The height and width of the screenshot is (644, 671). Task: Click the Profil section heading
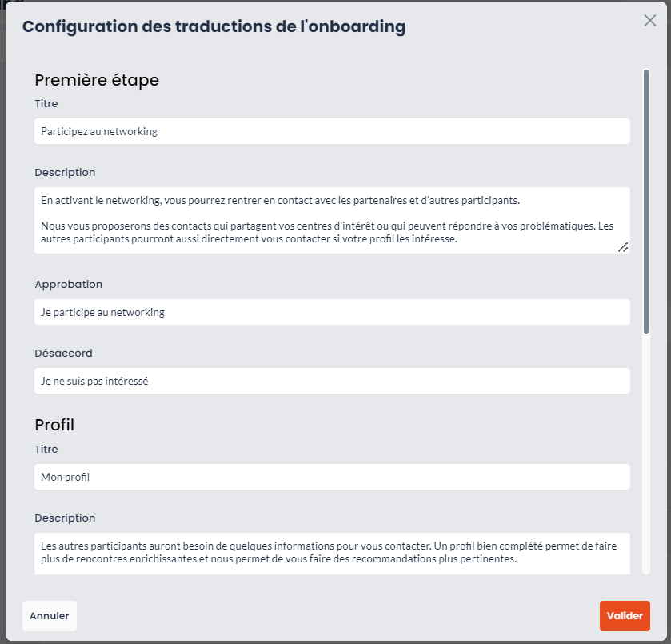pos(54,425)
